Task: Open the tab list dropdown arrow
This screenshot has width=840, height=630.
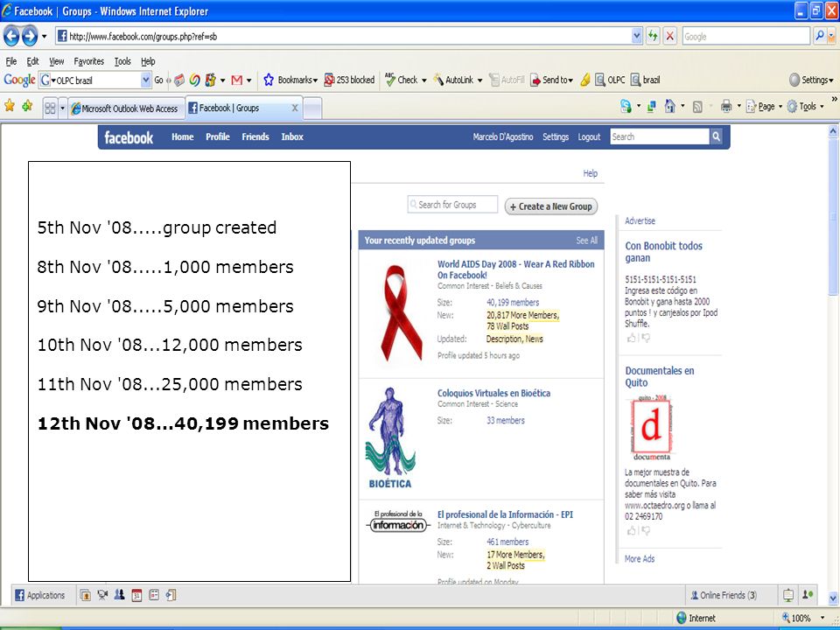Action: pos(62,108)
